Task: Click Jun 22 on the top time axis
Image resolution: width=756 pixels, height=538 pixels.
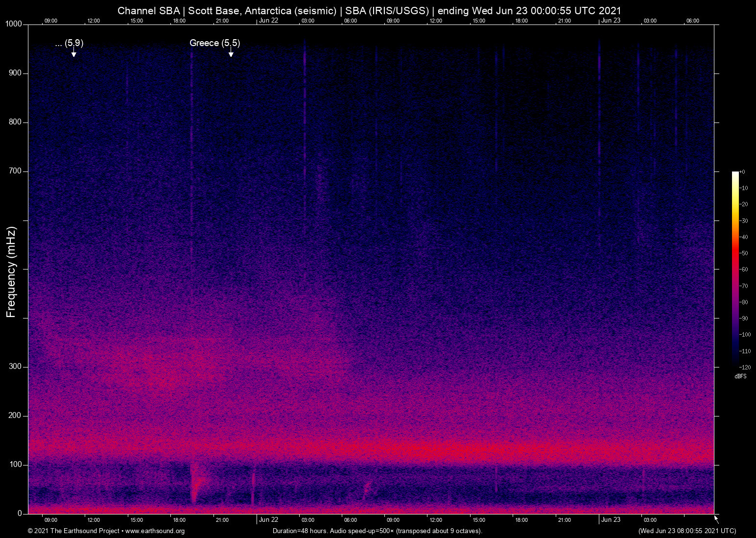Action: (268, 21)
